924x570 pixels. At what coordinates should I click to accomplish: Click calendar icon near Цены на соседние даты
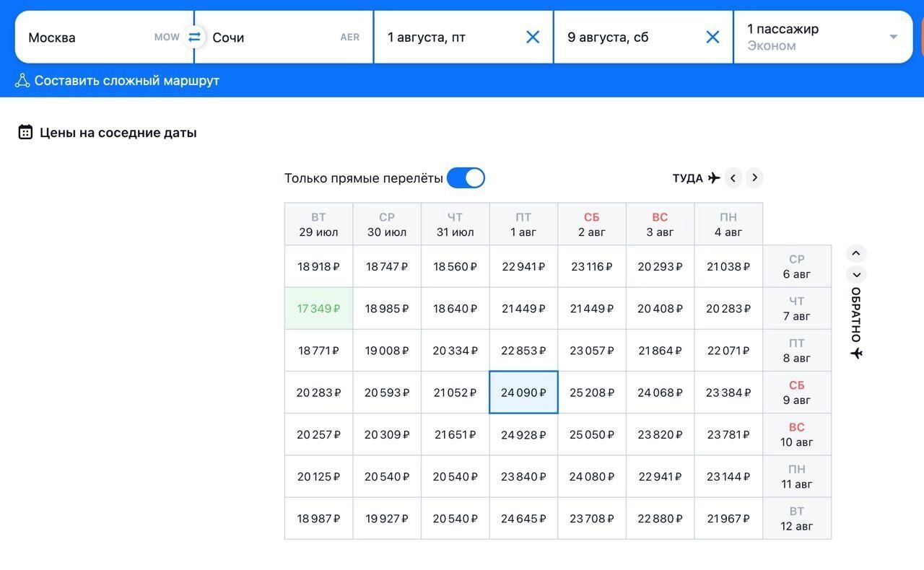[x=25, y=132]
